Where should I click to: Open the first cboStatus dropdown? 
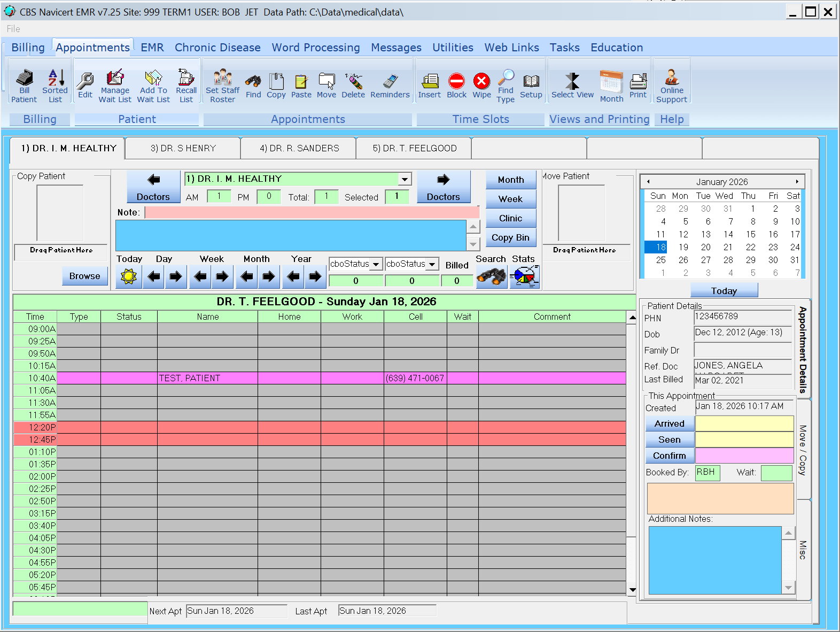[x=376, y=264]
